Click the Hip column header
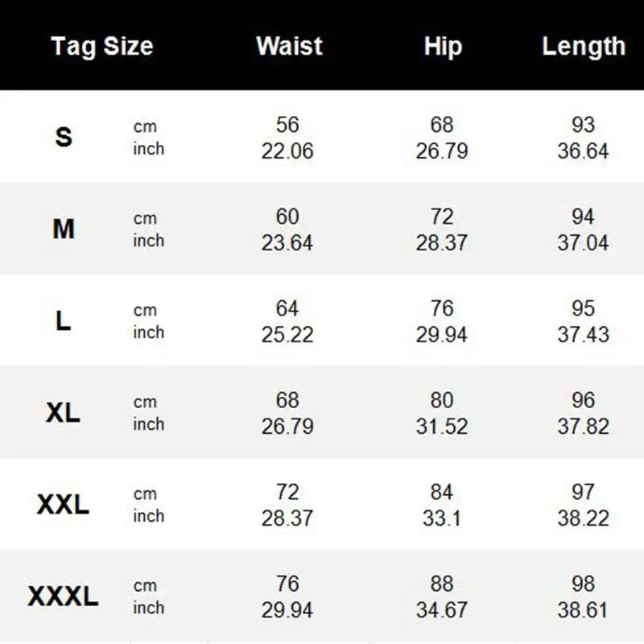The image size is (644, 644). click(442, 47)
